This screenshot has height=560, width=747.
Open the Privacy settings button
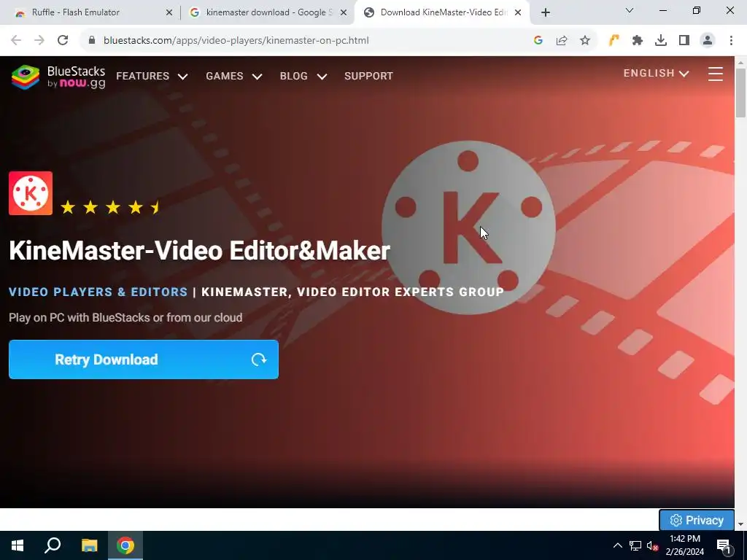(697, 520)
